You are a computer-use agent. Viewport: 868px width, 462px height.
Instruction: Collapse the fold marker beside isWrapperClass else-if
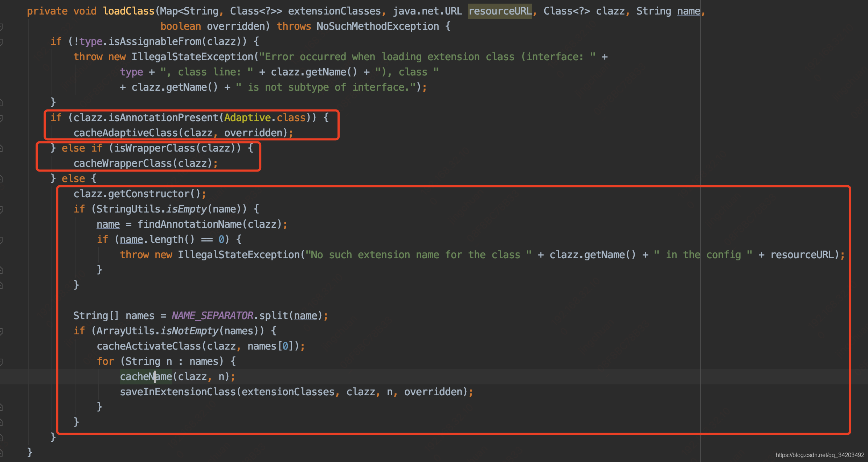[1, 149]
